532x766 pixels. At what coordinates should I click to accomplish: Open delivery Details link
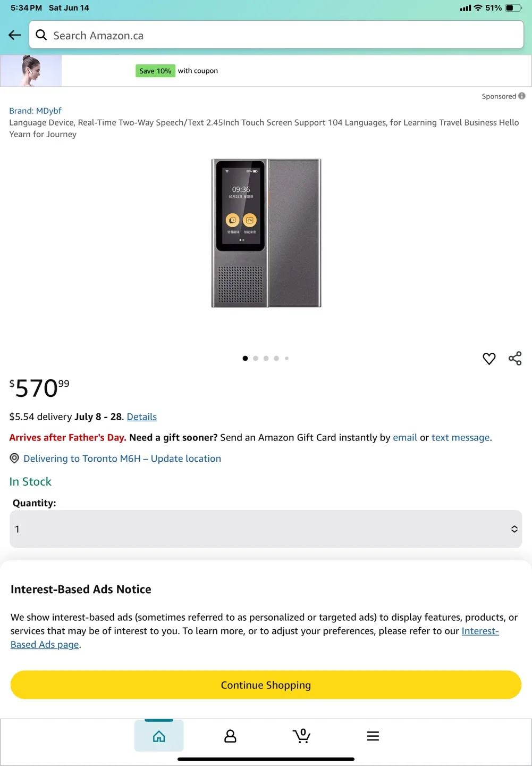click(x=141, y=417)
